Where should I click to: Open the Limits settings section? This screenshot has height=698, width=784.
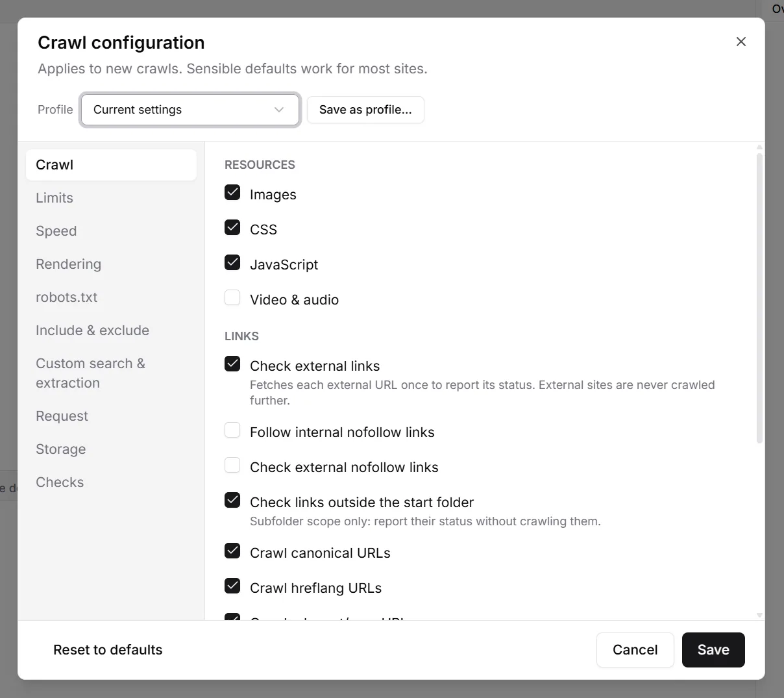pyautogui.click(x=111, y=198)
